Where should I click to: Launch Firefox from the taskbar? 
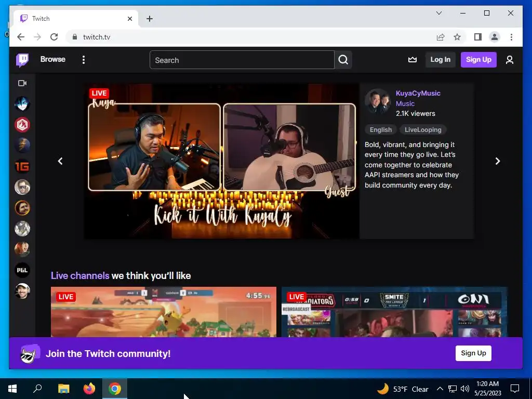pos(89,389)
